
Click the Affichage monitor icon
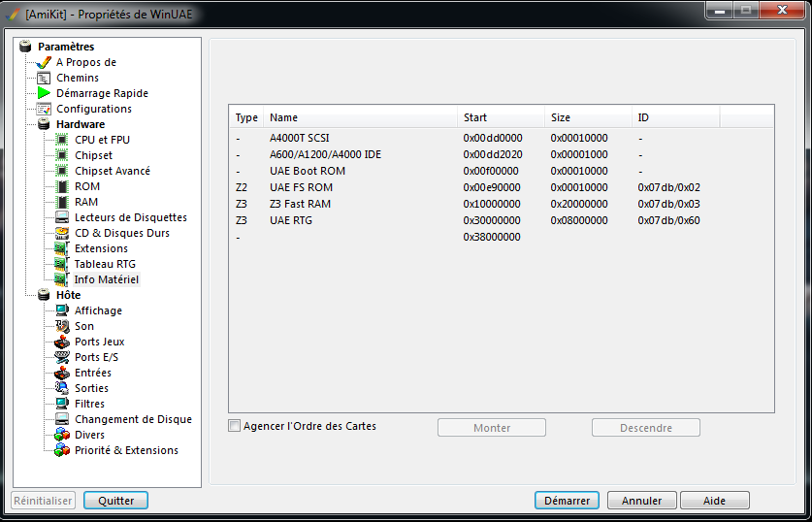click(x=62, y=310)
